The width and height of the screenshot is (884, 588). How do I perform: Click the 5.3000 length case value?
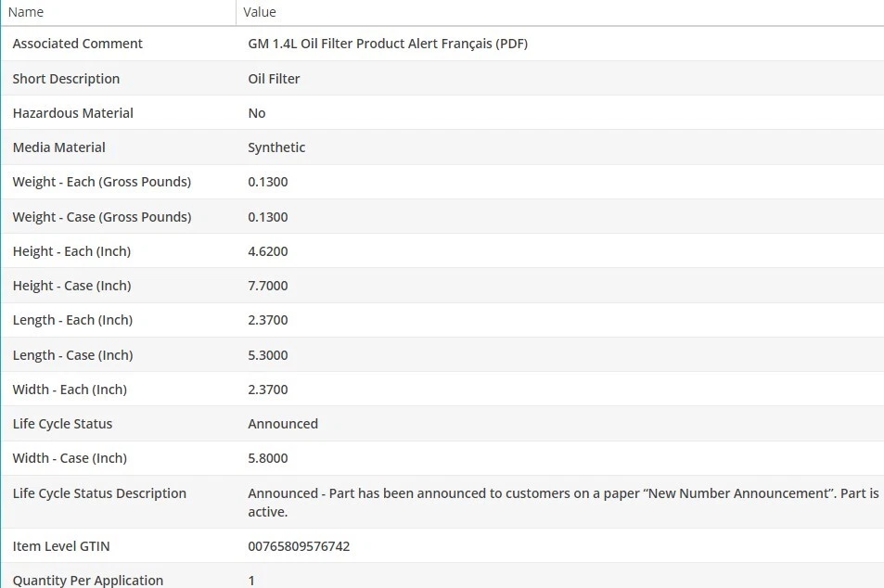(x=268, y=355)
